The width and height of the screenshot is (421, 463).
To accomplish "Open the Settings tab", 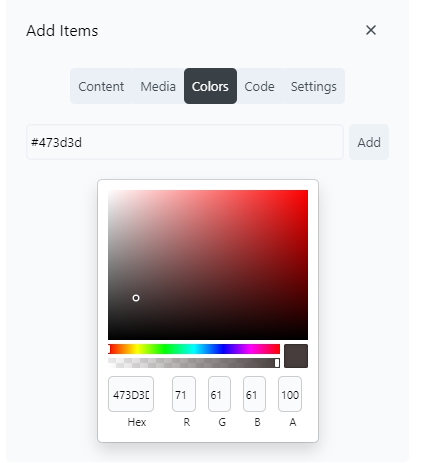I will (x=314, y=86).
